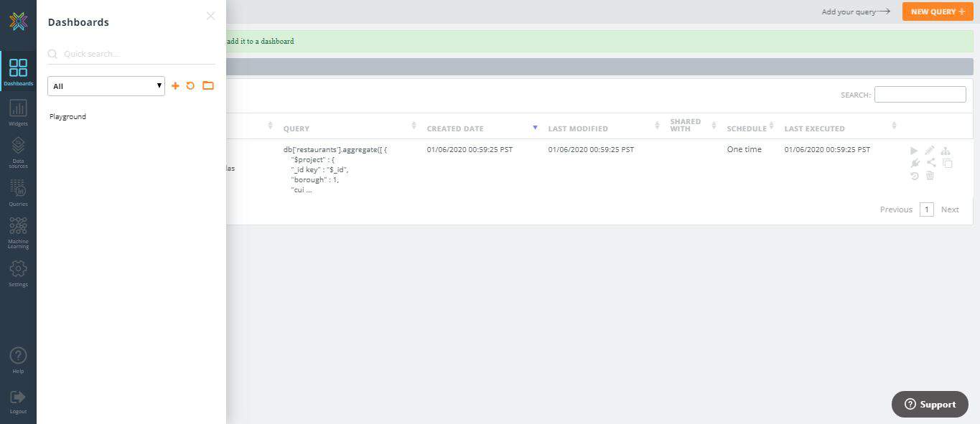View the query execution history

coord(913,176)
